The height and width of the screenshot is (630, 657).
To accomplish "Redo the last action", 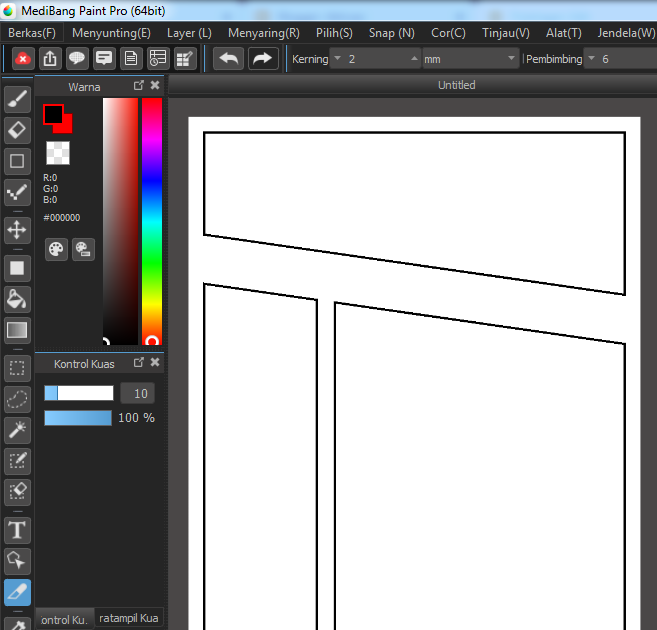I will (263, 59).
